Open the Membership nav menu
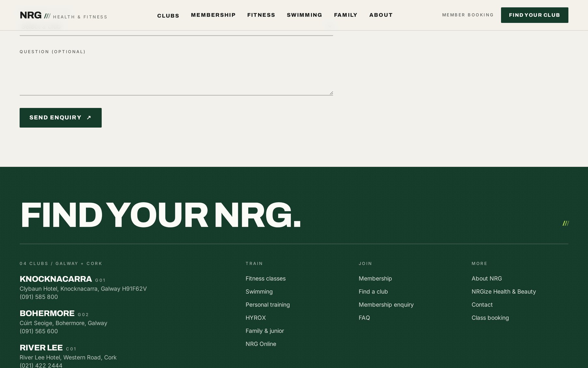This screenshot has height=368, width=588. point(213,15)
